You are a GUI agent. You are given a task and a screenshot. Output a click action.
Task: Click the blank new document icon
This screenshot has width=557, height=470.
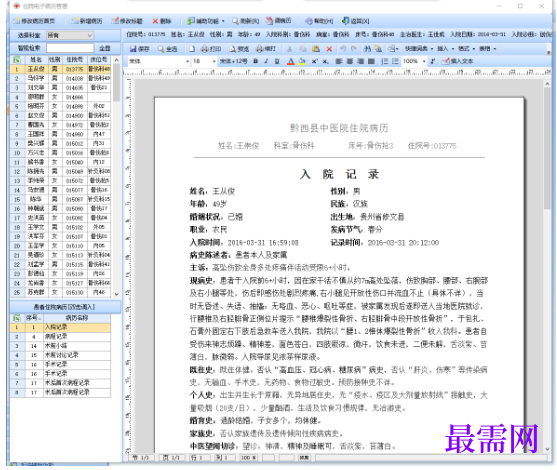pyautogui.click(x=192, y=49)
